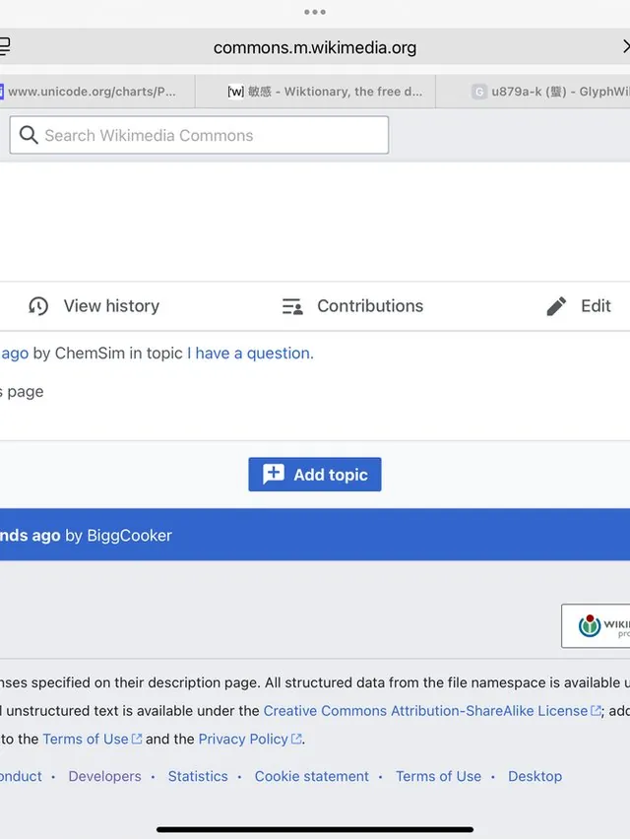Switch to the GlyphWiki u879a-k tab
The height and width of the screenshot is (840, 630).
click(x=533, y=92)
